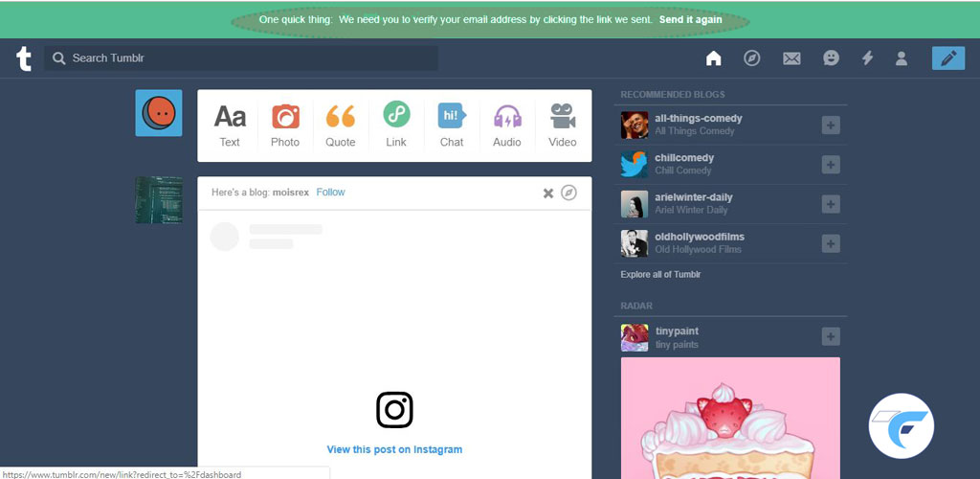Click into the Search Tumblr field

click(241, 58)
